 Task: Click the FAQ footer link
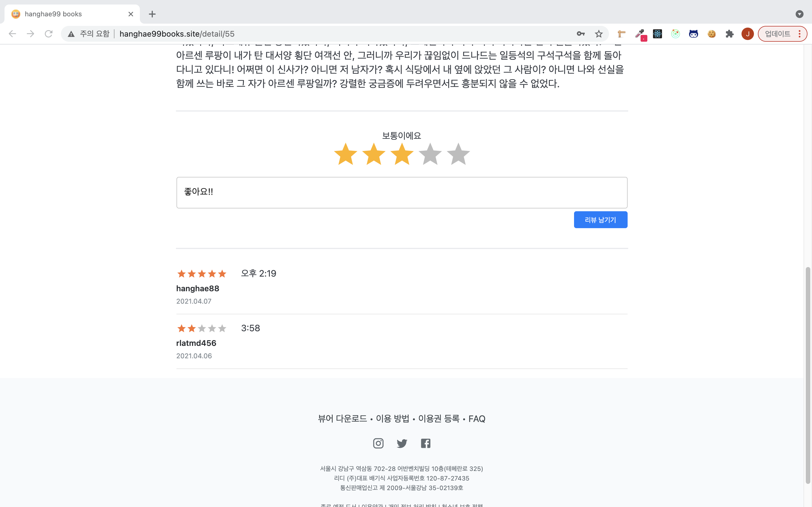pos(477,419)
